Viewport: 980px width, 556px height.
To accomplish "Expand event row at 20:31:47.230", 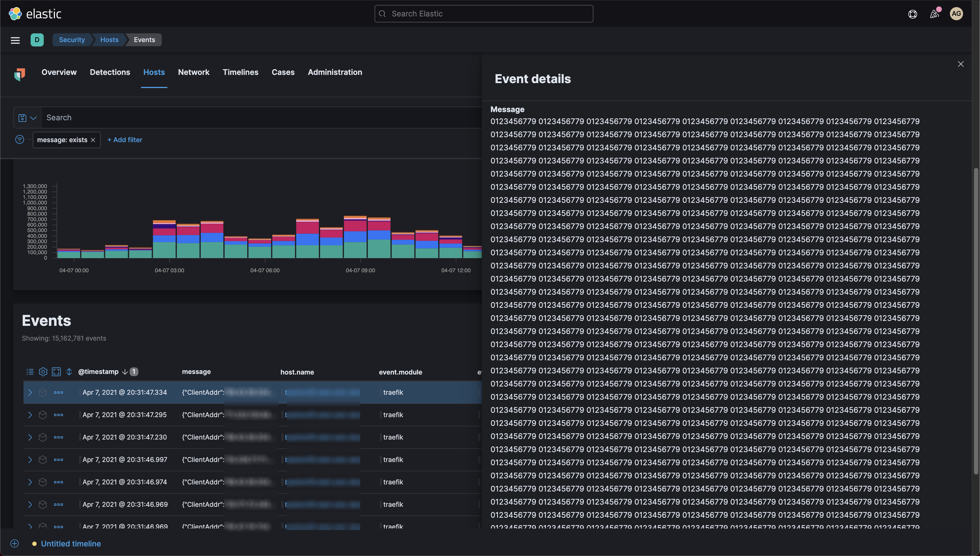I will 30,437.
